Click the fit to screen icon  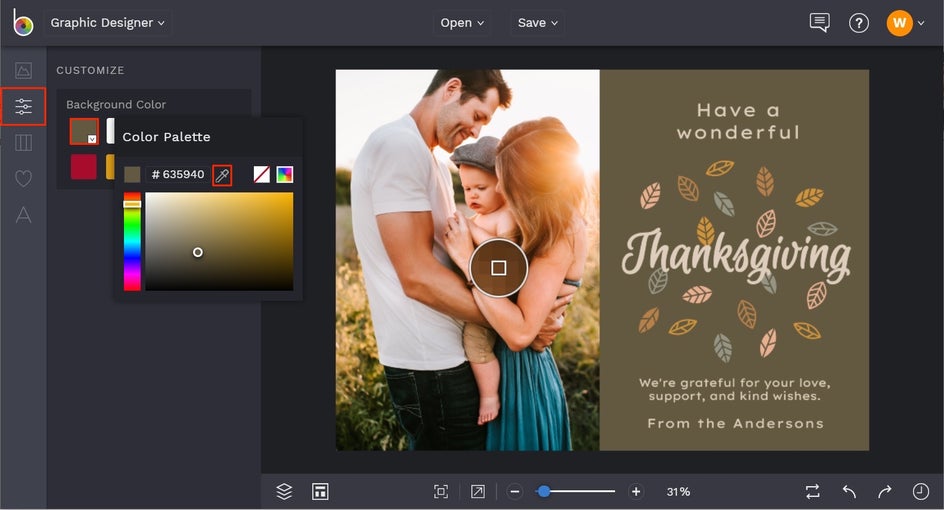pos(440,491)
